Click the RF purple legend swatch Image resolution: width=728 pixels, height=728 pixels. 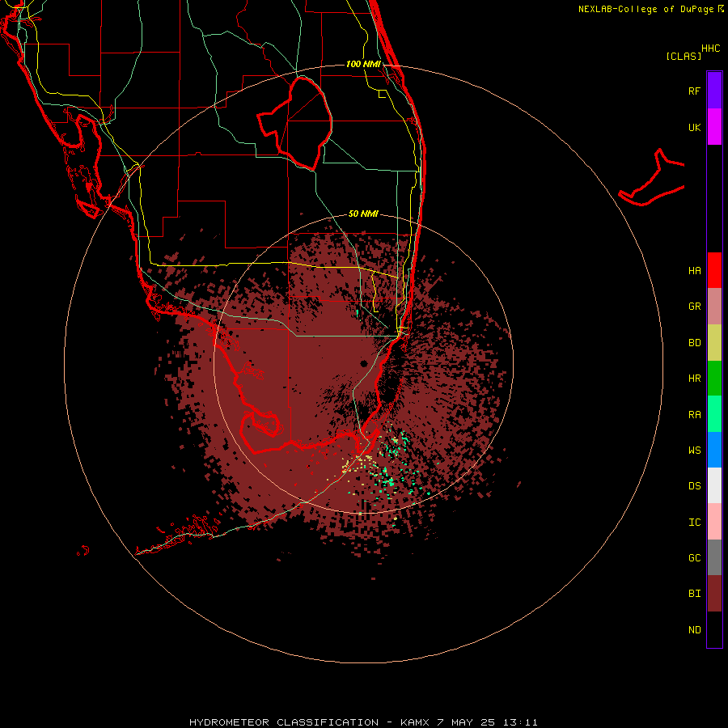[x=714, y=91]
